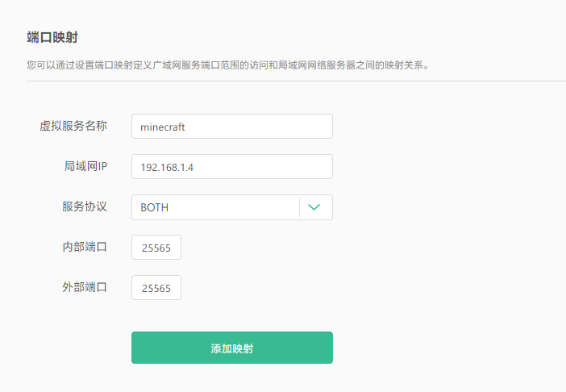Click the 服务协议 field label
The image size is (566, 392).
(85, 206)
